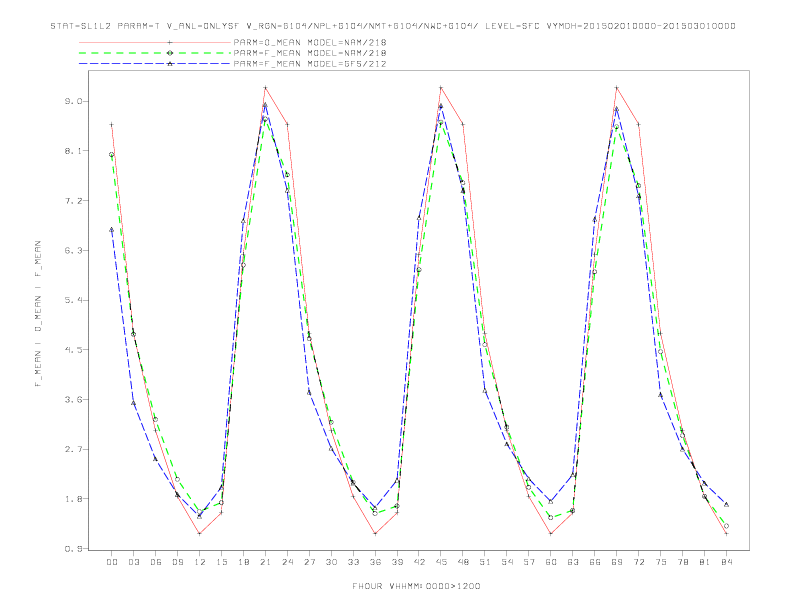Click x-axis forecast hour label 78
The width and height of the screenshot is (792, 612).
[x=683, y=562]
